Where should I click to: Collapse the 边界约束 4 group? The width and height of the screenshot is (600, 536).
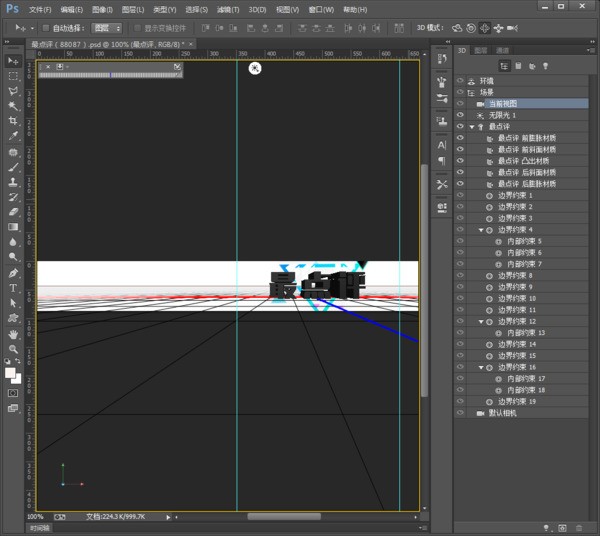pos(482,230)
